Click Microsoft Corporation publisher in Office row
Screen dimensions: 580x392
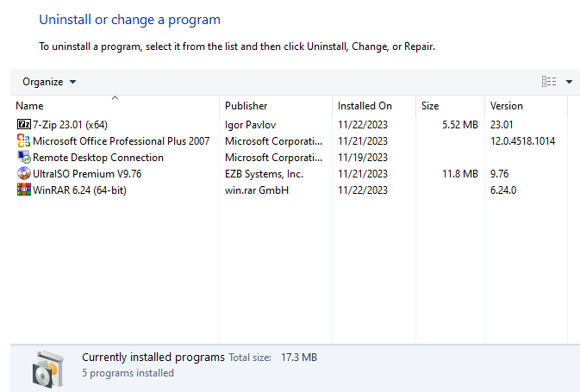pos(274,141)
